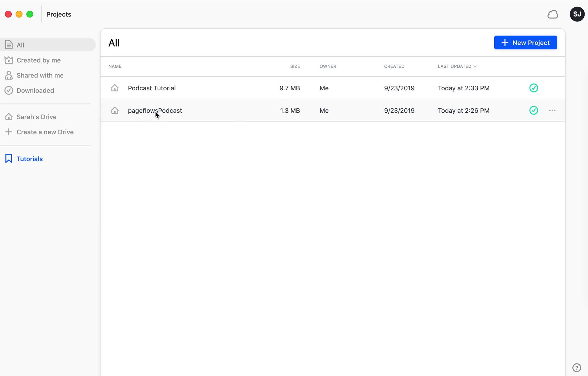Viewport: 588px width, 376px height.
Task: Sort projects by Last Updated column
Action: point(456,66)
